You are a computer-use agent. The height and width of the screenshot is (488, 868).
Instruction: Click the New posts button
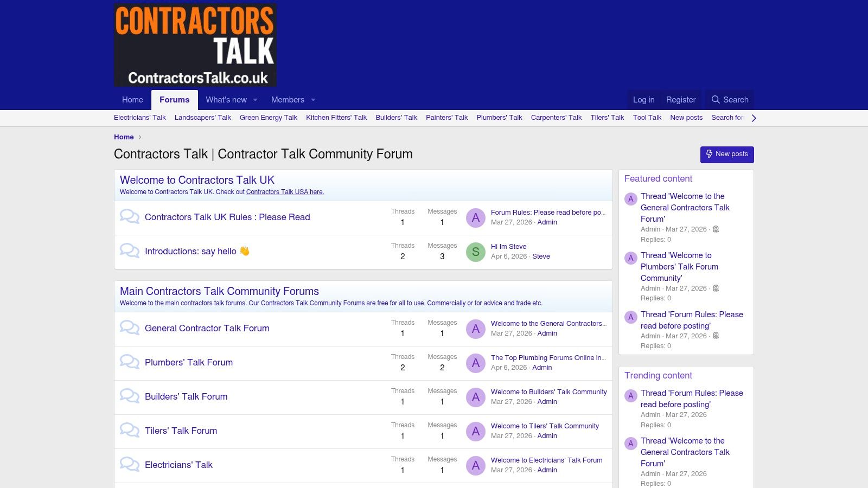click(x=727, y=155)
